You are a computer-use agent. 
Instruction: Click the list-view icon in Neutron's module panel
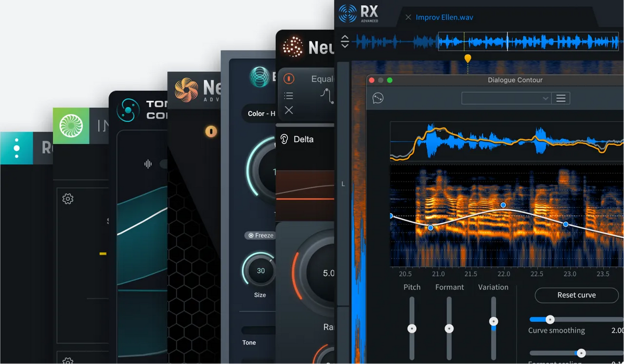pyautogui.click(x=288, y=95)
